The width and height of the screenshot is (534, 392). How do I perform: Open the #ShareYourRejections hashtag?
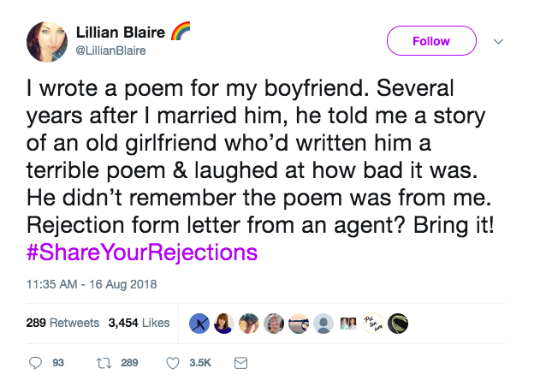[143, 253]
